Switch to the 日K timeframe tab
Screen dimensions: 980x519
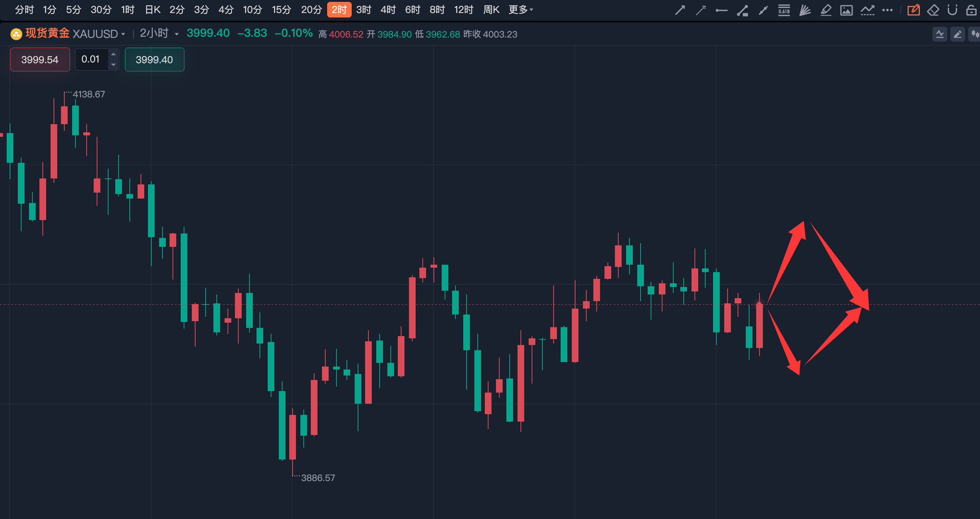tap(152, 10)
